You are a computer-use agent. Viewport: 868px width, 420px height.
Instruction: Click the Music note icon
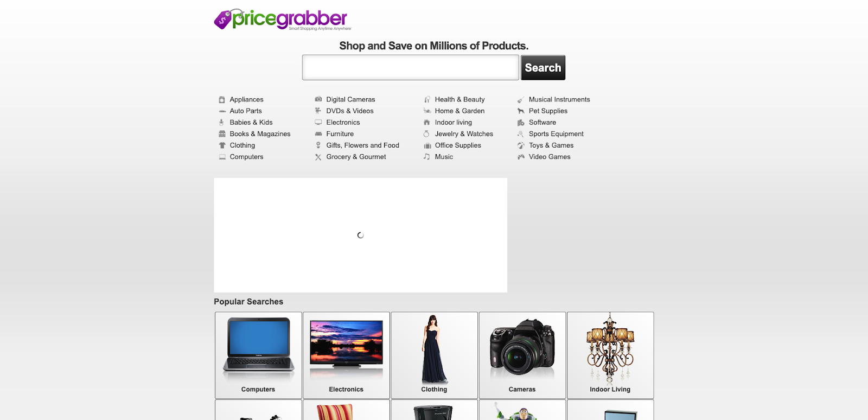point(427,157)
